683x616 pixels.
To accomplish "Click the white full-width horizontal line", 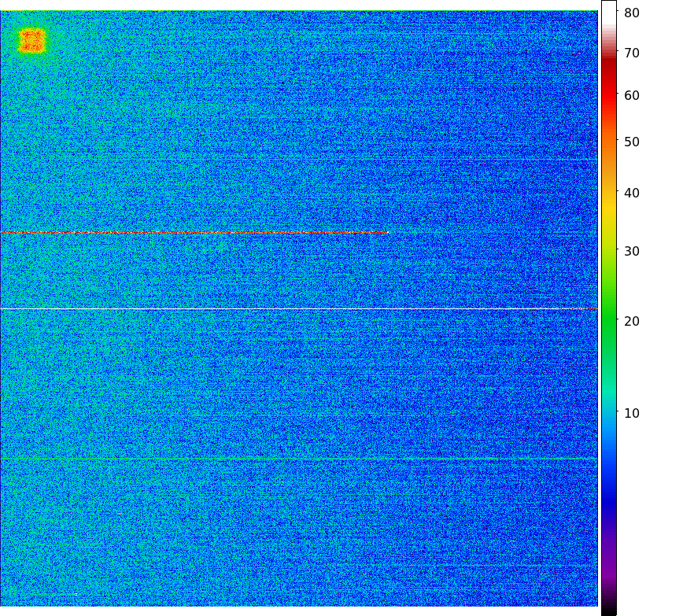I will (299, 309).
